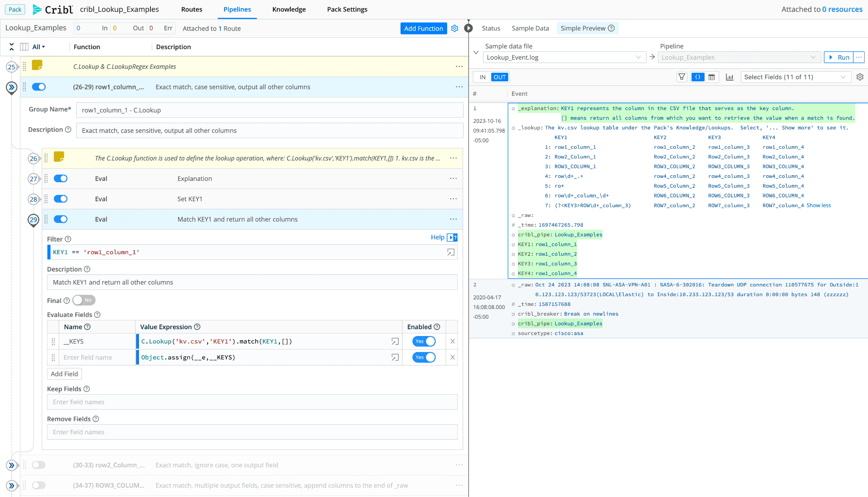Remove the __KEYS evaluate field row
The width and height of the screenshot is (868, 497).
(x=453, y=342)
